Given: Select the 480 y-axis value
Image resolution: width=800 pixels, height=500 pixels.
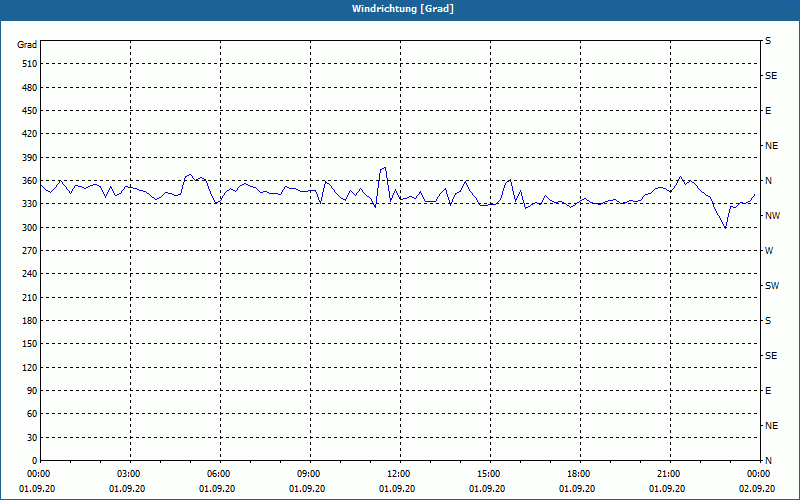Looking at the screenshot, I should pos(30,88).
